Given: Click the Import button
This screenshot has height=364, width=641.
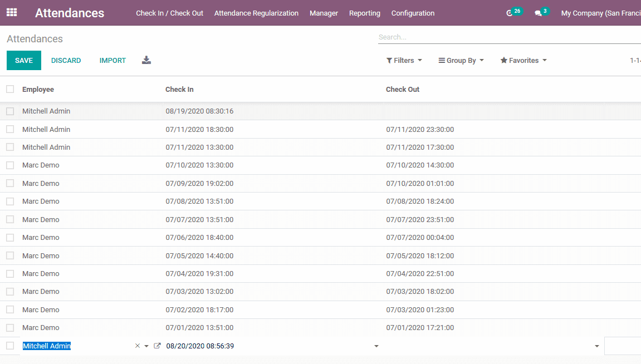Looking at the screenshot, I should (112, 61).
